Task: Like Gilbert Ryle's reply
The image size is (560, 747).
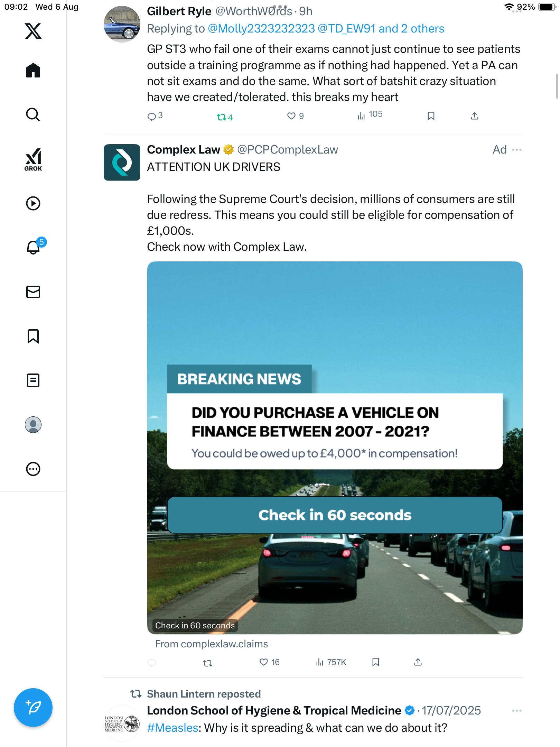Action: click(291, 116)
